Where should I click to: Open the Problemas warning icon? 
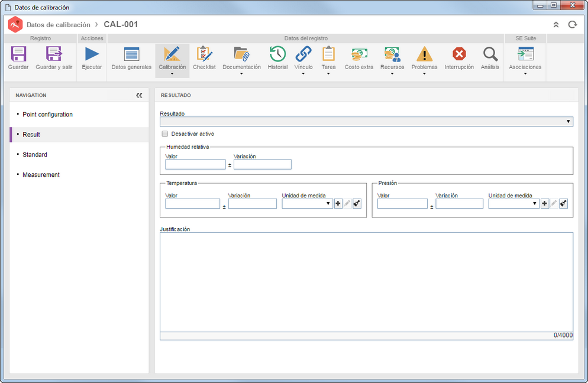tap(425, 54)
